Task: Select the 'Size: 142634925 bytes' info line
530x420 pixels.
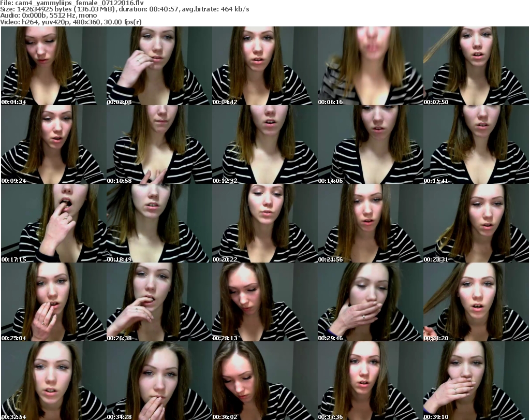Action: (x=125, y=9)
